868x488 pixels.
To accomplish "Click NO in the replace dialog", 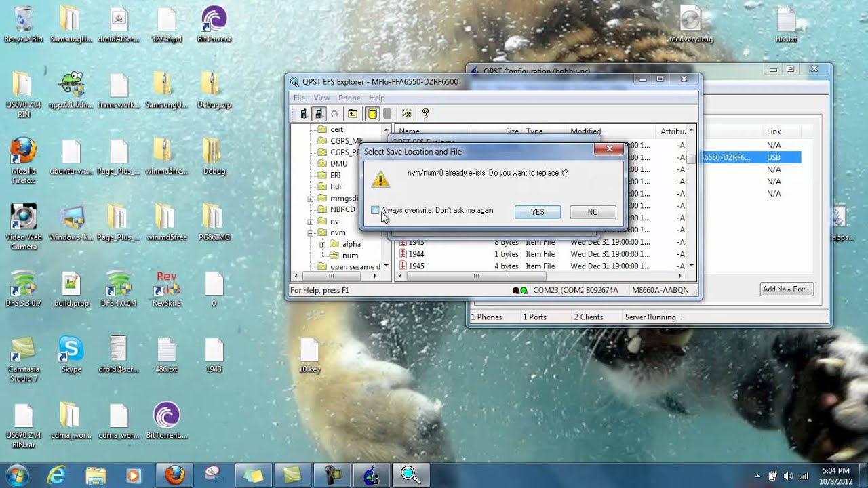I will (x=593, y=212).
